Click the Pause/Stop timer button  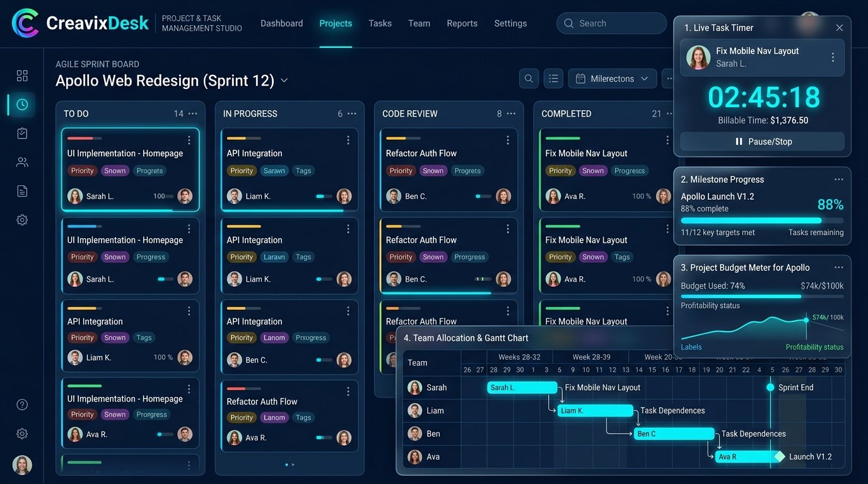coord(762,141)
